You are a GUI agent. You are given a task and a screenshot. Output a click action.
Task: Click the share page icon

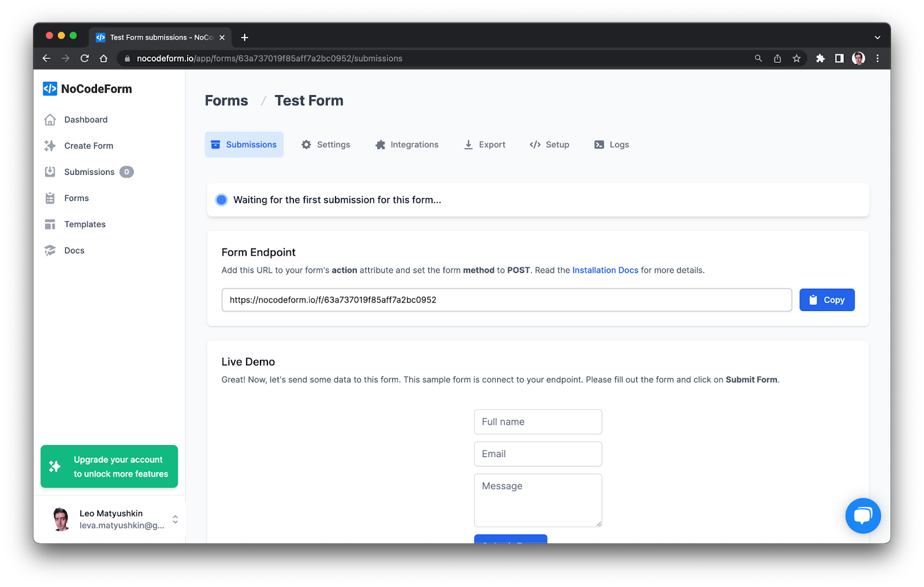777,58
